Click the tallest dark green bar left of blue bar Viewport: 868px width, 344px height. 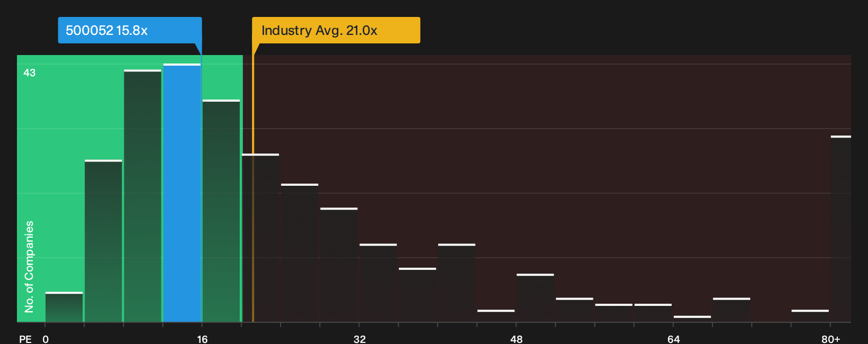tap(143, 196)
